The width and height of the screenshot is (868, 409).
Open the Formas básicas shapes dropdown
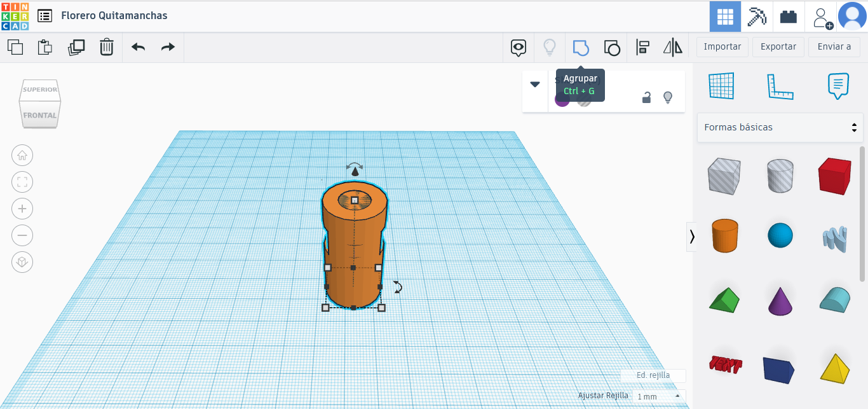point(780,127)
